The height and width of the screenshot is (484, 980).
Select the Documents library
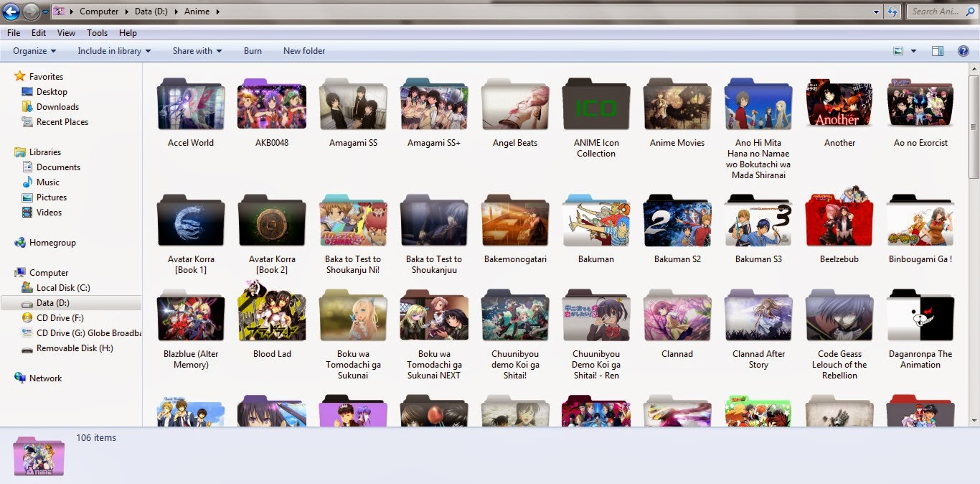point(58,167)
